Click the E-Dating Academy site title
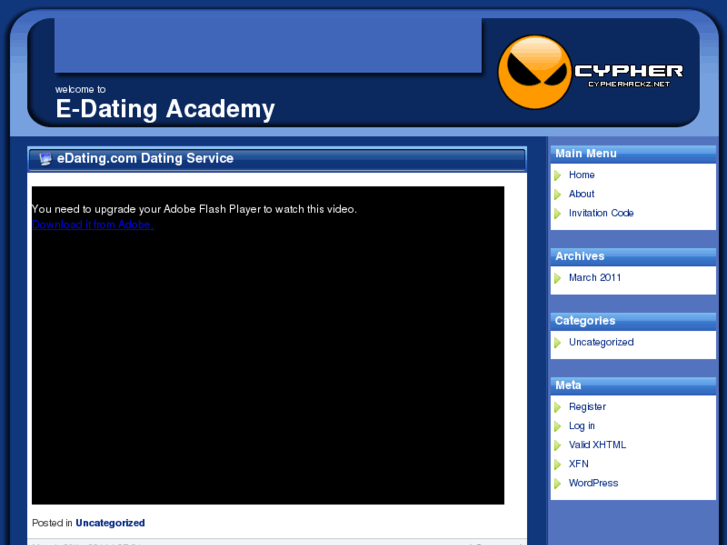The height and width of the screenshot is (545, 727). click(165, 109)
